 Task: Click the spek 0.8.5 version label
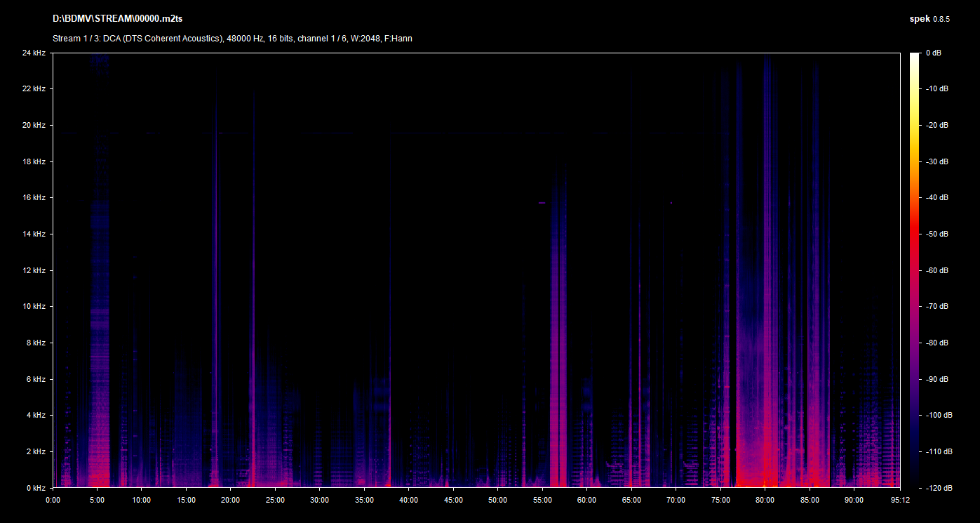click(929, 19)
